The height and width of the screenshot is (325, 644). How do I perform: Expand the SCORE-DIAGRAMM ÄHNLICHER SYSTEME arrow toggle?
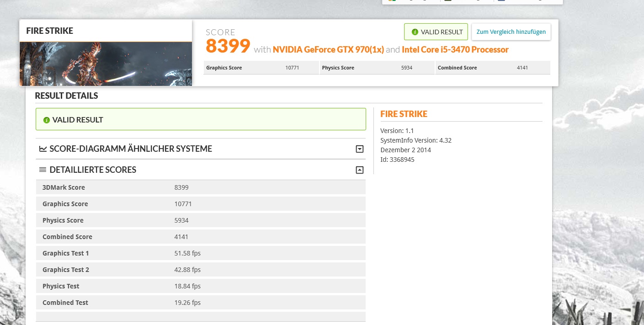pos(360,149)
